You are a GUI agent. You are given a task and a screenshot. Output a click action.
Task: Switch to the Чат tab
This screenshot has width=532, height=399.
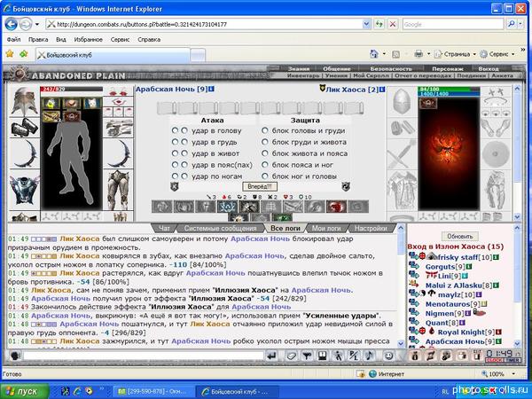[x=164, y=229]
